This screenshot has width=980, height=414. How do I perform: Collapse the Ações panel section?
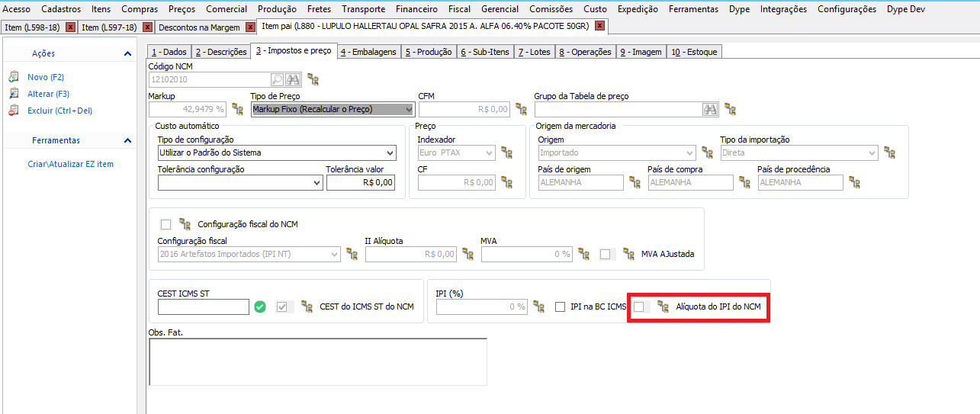coord(127,53)
